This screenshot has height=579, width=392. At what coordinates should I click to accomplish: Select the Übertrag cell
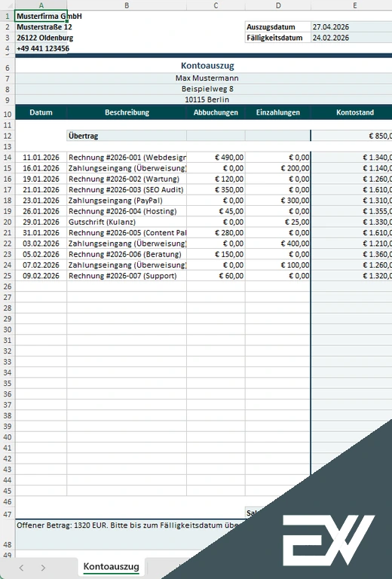pos(127,136)
